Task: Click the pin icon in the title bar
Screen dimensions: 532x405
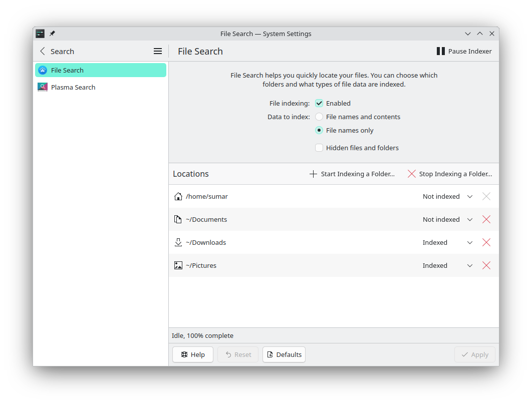Action: 52,34
